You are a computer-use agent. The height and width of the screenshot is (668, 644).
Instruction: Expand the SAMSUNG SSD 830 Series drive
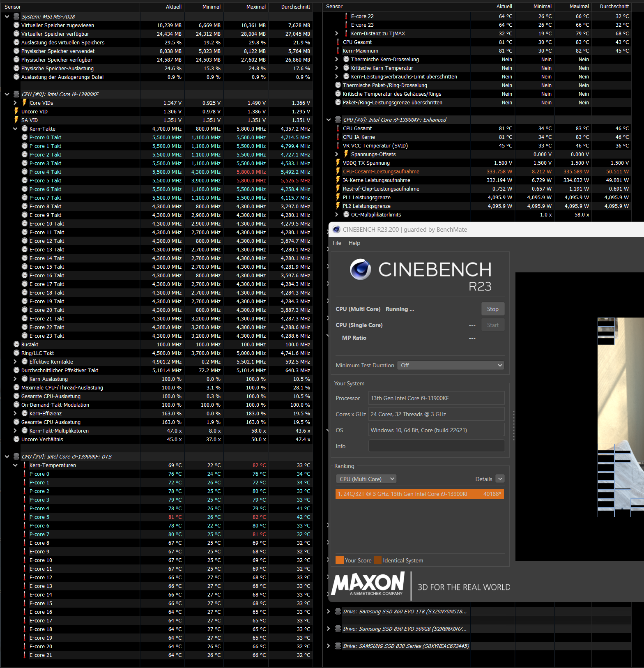pos(328,646)
